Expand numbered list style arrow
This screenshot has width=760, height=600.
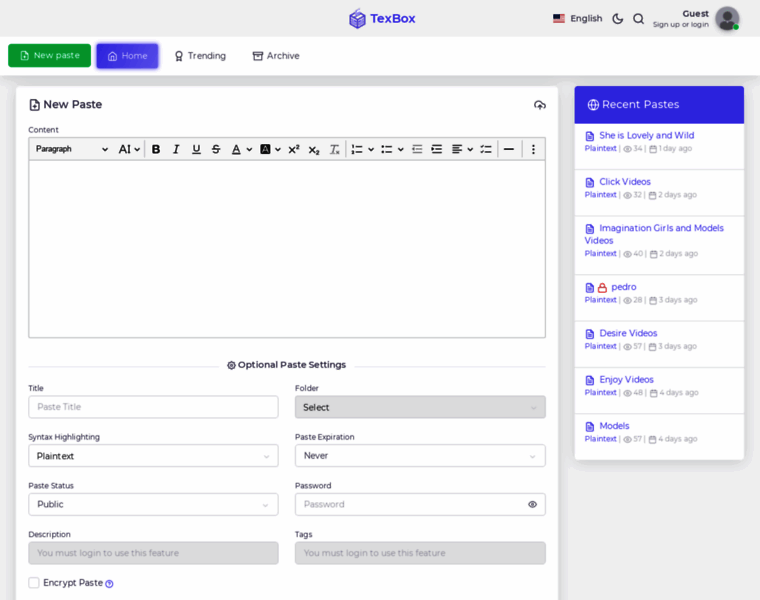(x=371, y=149)
